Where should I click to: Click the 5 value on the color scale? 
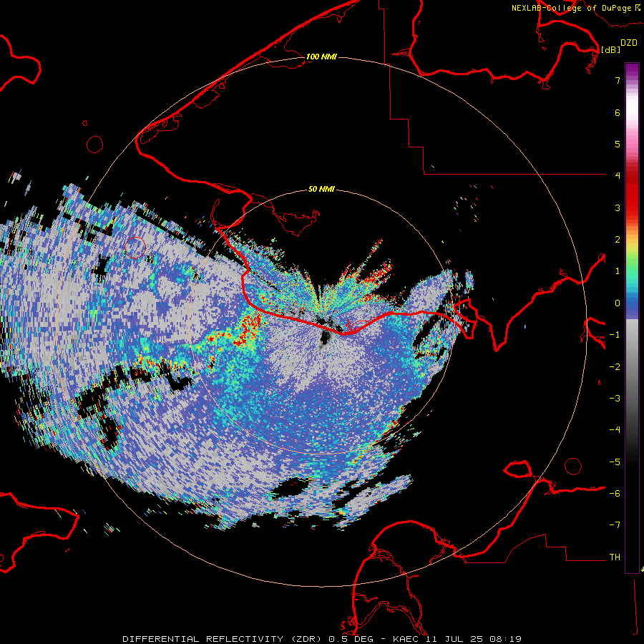click(618, 144)
